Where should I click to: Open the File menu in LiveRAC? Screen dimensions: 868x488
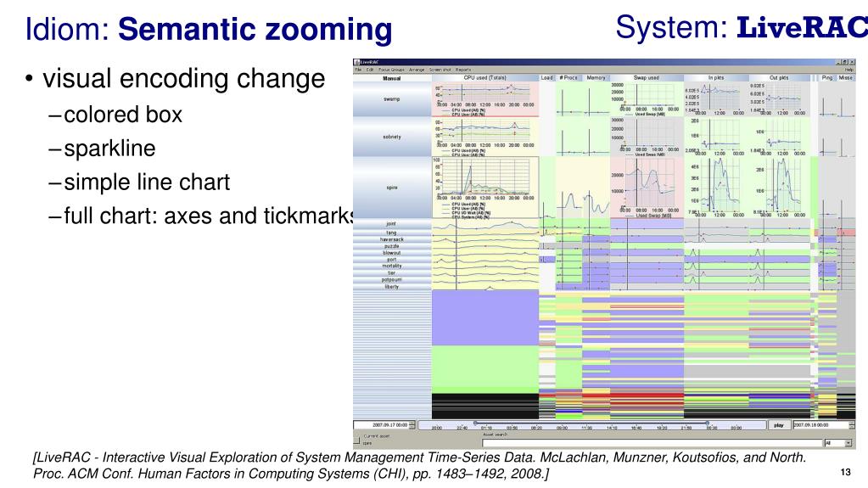(x=358, y=70)
